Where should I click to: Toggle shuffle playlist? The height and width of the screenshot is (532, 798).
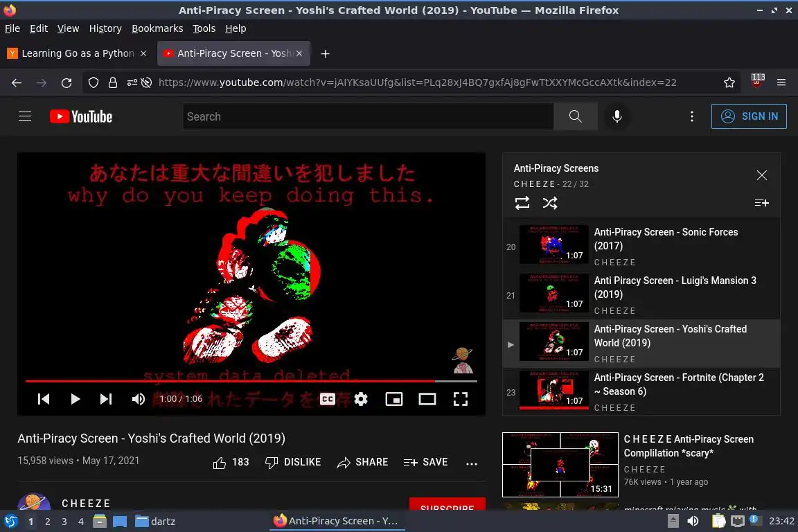point(549,203)
